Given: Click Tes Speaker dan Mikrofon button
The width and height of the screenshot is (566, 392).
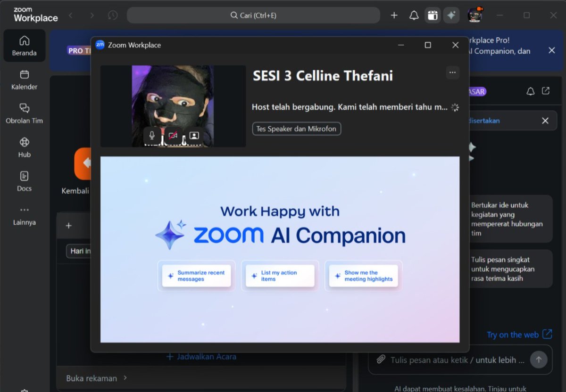Looking at the screenshot, I should (297, 129).
